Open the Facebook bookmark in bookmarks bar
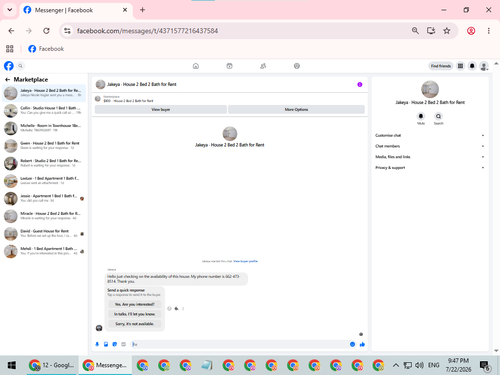The height and width of the screenshot is (375, 500). [46, 49]
